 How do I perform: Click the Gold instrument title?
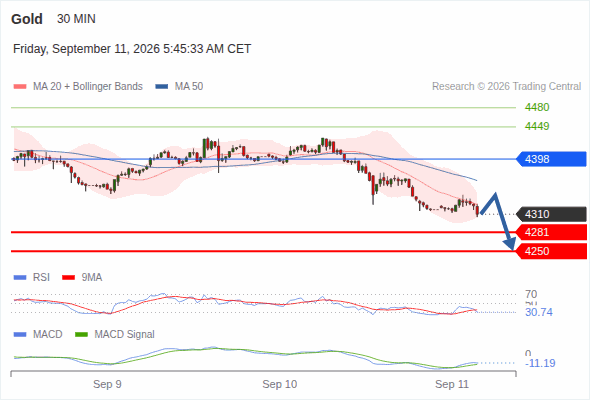click(27, 19)
